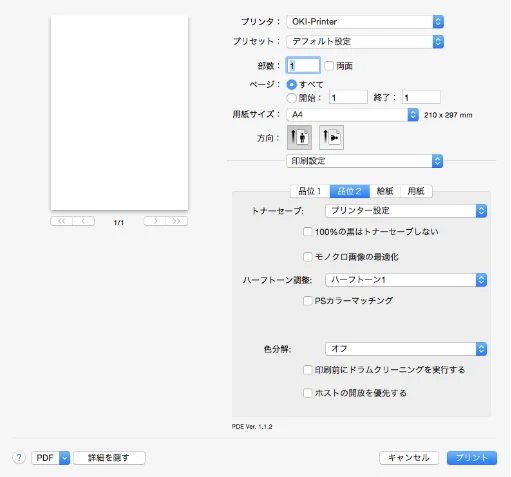
Task: Select landscape orientation icon
Action: (x=331, y=137)
